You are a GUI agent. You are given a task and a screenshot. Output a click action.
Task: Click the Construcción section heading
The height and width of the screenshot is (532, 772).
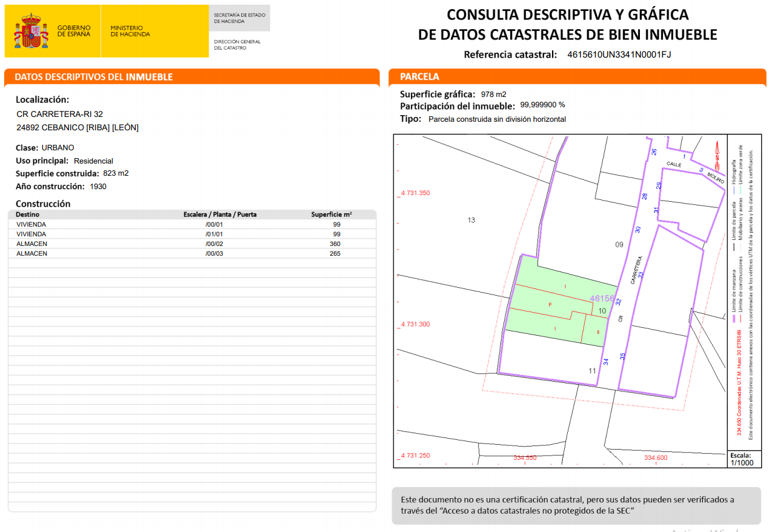point(43,204)
